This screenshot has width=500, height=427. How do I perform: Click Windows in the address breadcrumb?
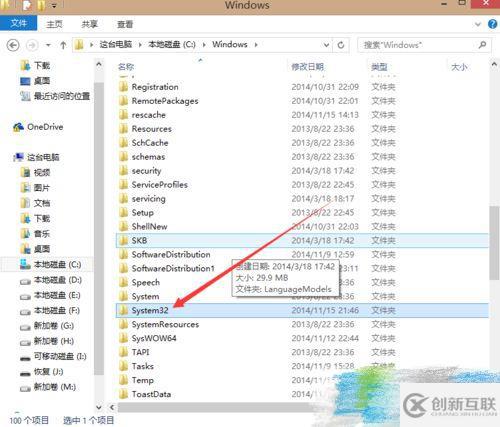[230, 45]
